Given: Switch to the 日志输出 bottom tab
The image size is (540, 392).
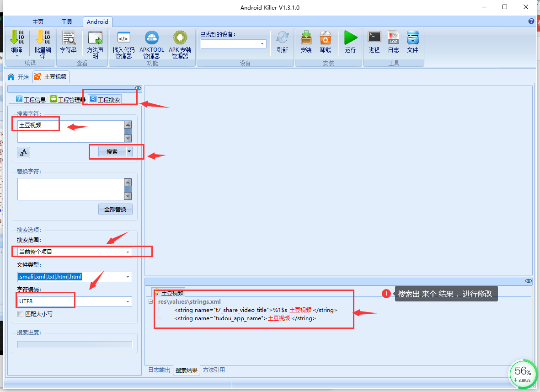Looking at the screenshot, I should pyautogui.click(x=159, y=370).
